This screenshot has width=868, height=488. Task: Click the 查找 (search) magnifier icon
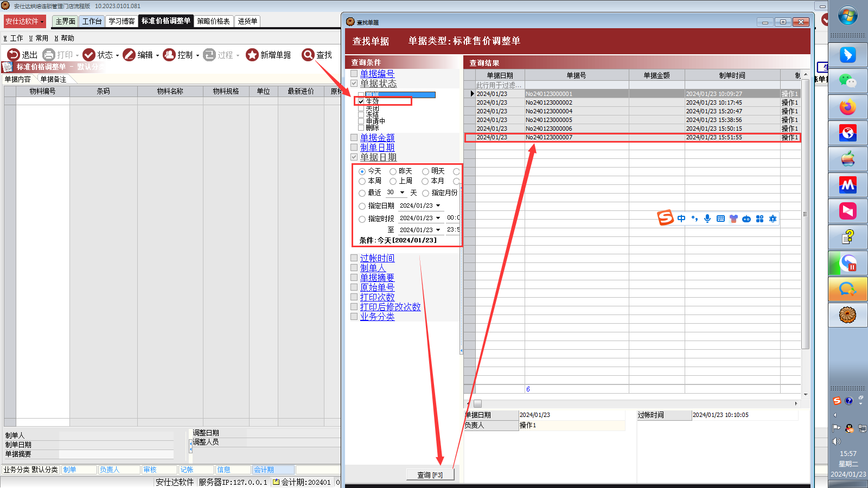point(308,55)
